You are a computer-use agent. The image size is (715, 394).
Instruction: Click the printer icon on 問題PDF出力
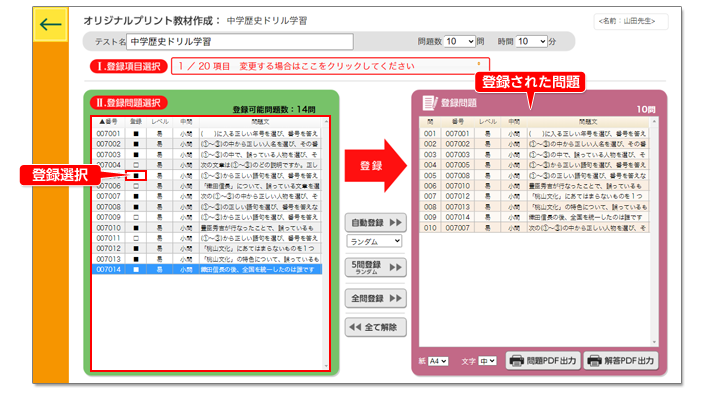(516, 361)
